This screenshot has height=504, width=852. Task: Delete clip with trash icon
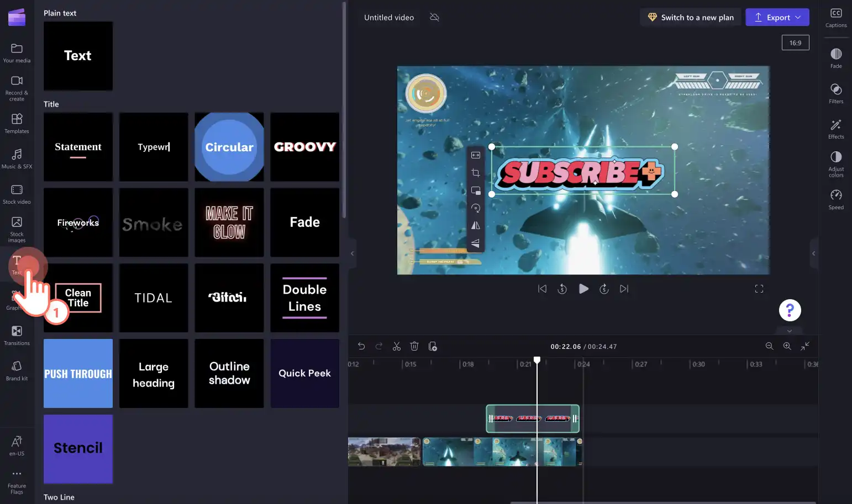tap(414, 347)
